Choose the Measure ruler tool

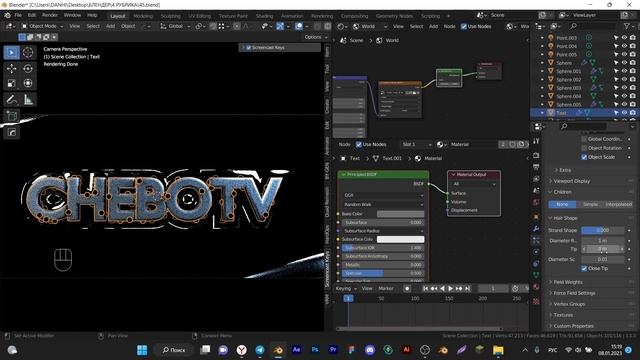[x=28, y=100]
